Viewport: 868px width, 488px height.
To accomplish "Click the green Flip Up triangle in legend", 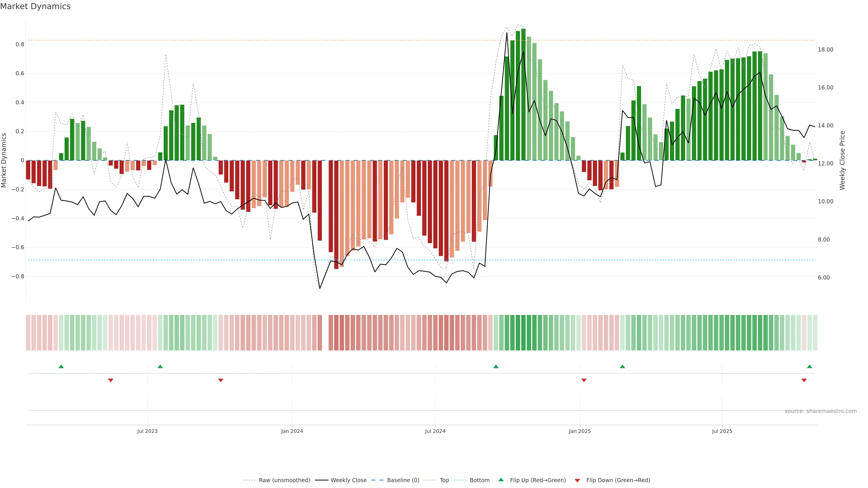I will [x=501, y=480].
